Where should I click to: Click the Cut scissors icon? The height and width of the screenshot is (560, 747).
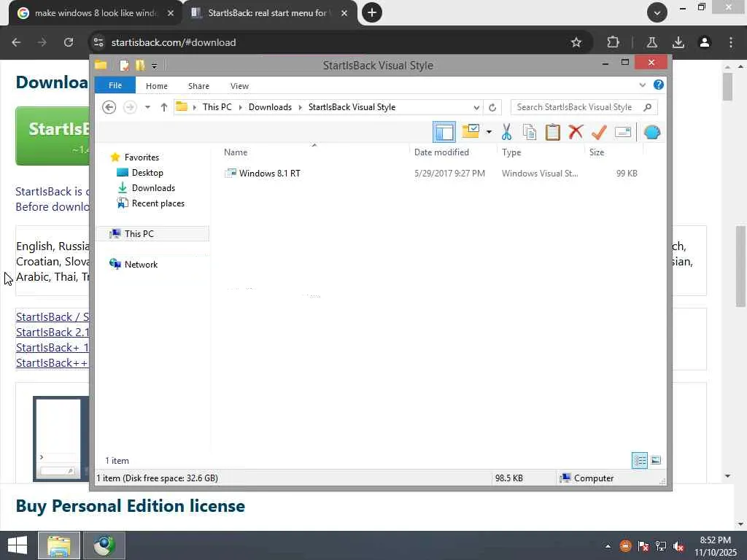click(x=506, y=132)
